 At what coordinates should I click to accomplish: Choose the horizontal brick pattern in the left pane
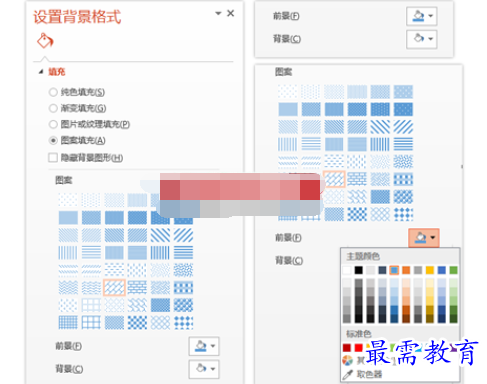(137, 287)
